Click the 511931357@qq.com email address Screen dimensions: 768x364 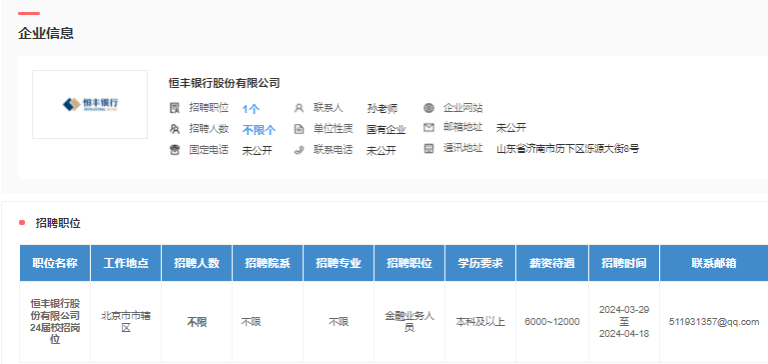click(x=714, y=322)
